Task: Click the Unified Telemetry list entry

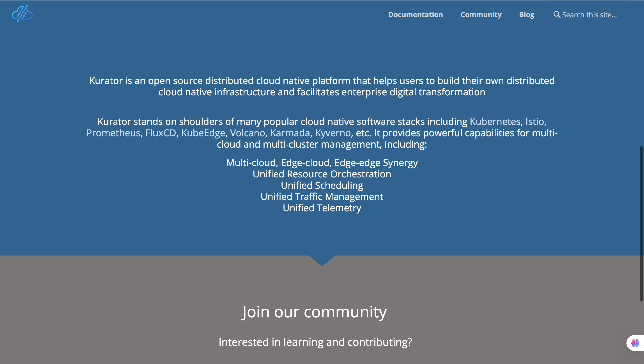Action: coord(322,208)
